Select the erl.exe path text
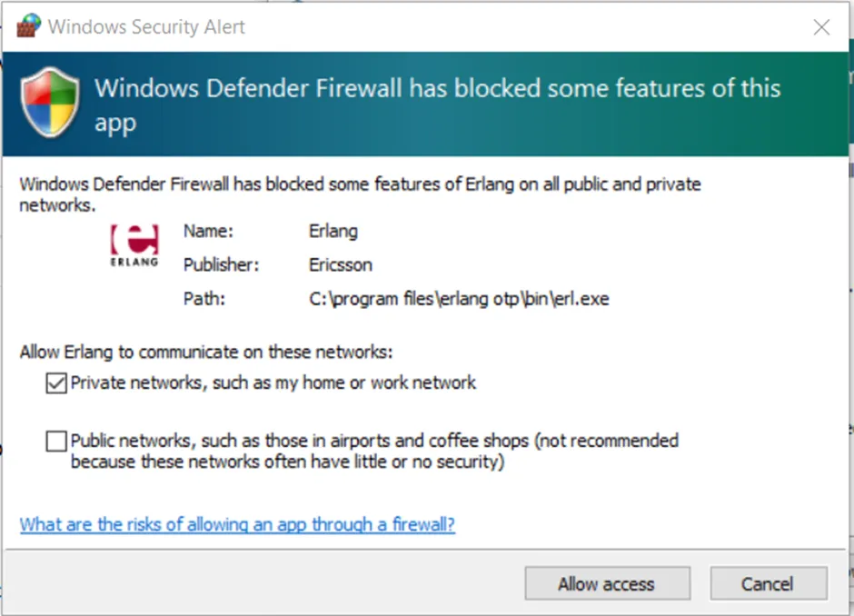 (459, 299)
